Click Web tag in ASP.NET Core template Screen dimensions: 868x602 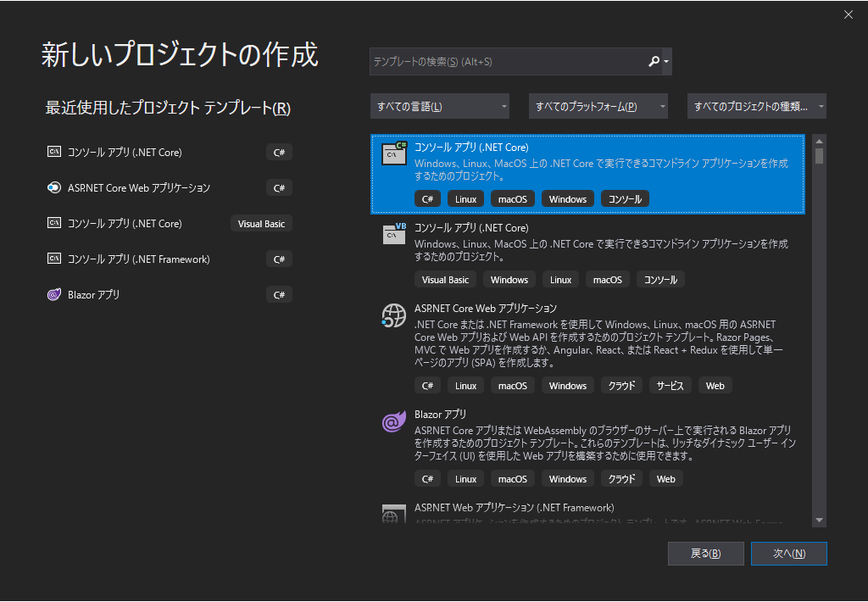715,386
